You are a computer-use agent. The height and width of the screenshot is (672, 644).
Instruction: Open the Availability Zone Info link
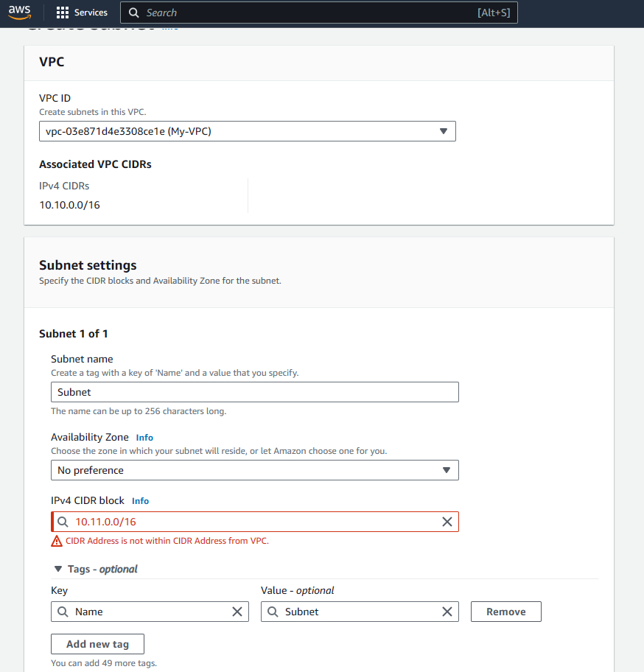click(x=144, y=438)
